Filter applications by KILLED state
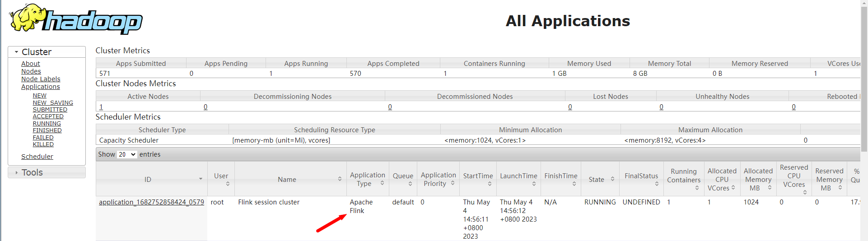Viewport: 868px width, 241px height. click(43, 144)
